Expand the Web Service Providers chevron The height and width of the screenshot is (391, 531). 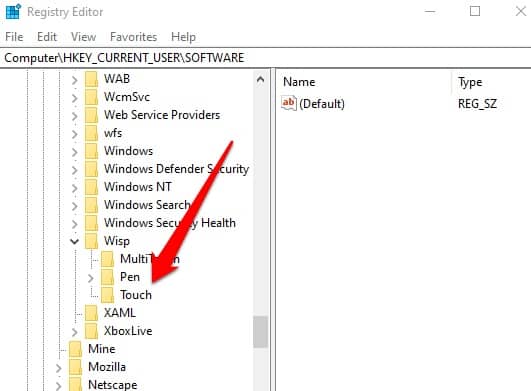click(75, 116)
